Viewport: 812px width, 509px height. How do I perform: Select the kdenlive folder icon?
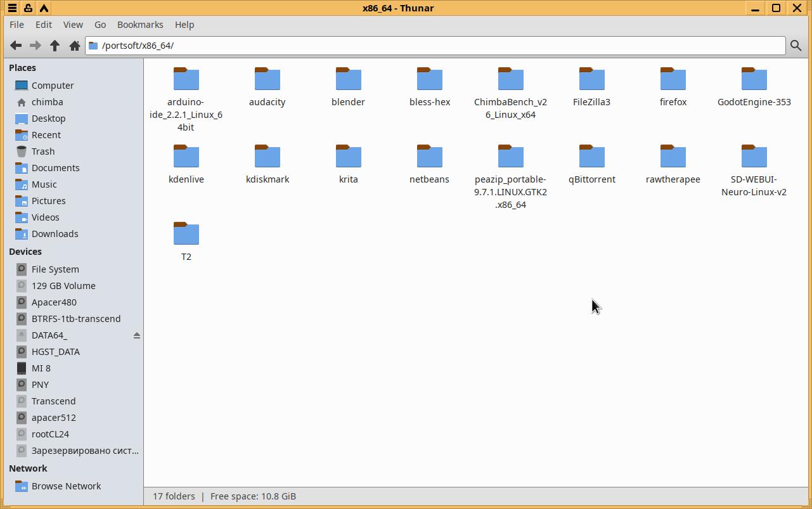[x=186, y=157]
